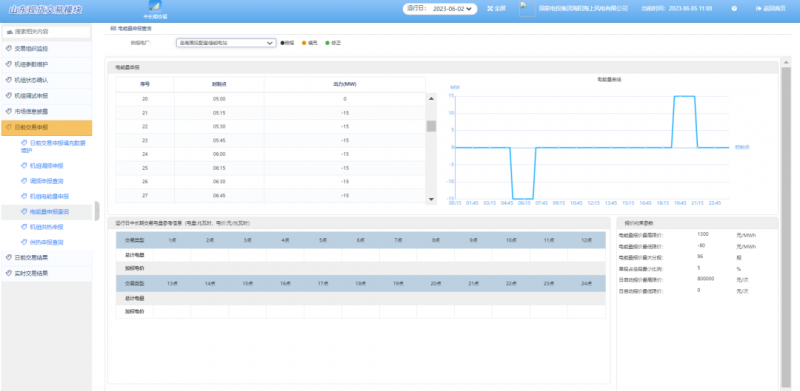Click the table scrollbar down arrow
The height and width of the screenshot is (391, 800).
point(431,199)
